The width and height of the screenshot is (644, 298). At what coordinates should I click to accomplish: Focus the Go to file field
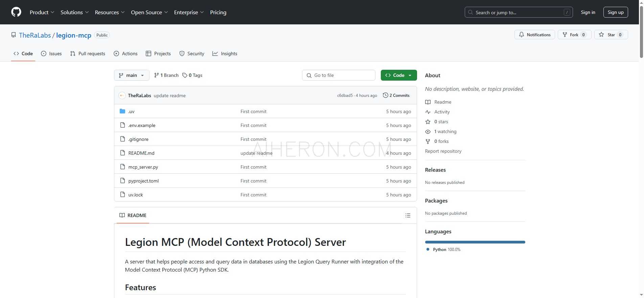pos(339,75)
